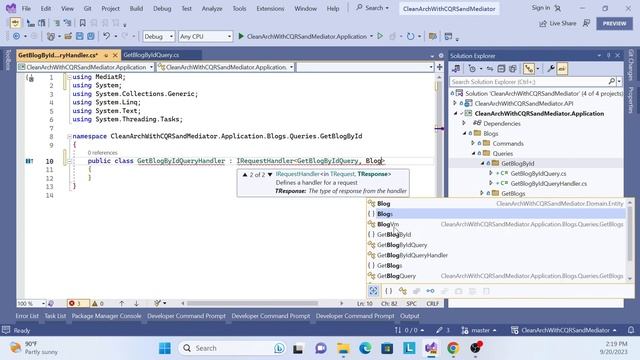Click Sync with Active Document icon
Screen dimensions: 640x360
pyautogui.click(x=490, y=69)
